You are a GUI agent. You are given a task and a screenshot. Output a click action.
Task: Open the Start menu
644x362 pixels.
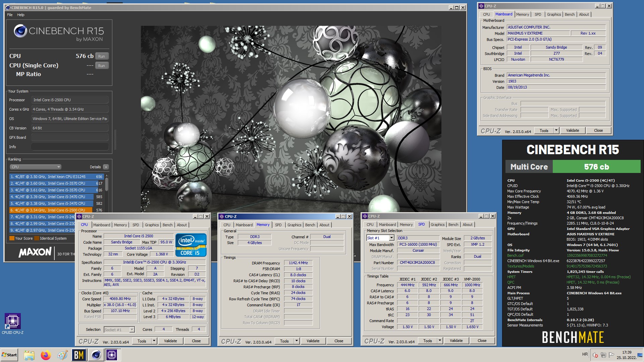9,355
